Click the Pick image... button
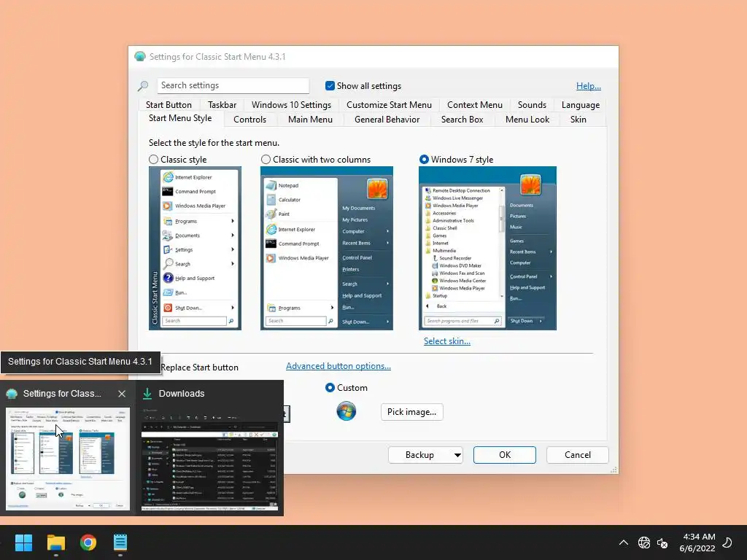The image size is (747, 560). 411,412
